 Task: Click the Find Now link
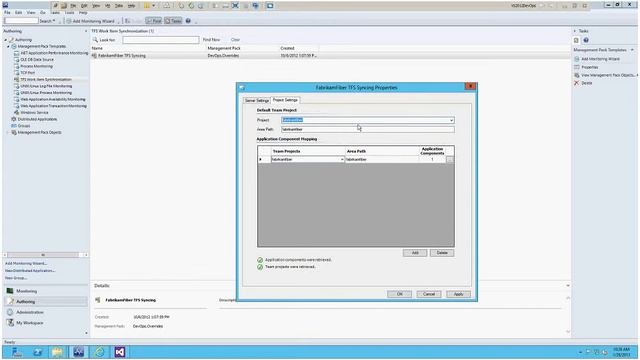click(211, 40)
